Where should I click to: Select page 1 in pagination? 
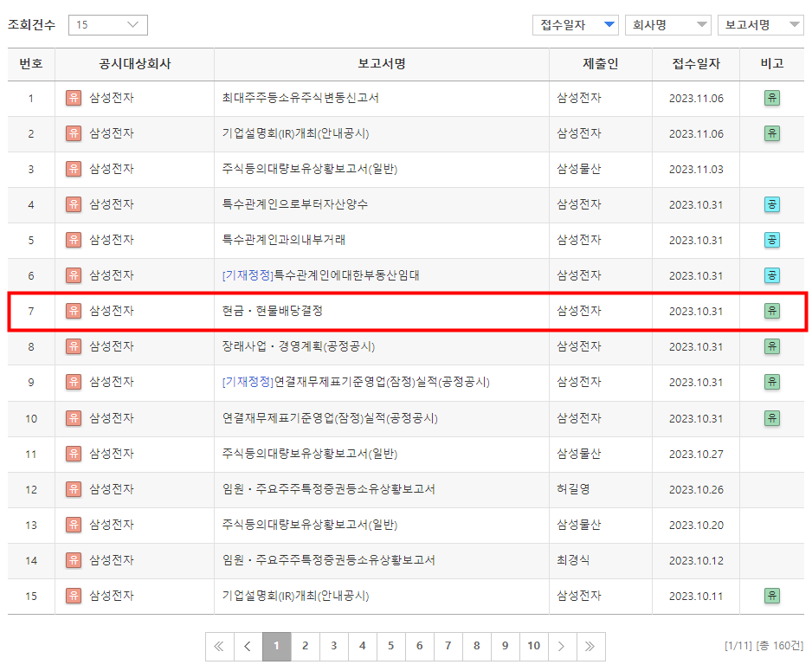point(276,646)
